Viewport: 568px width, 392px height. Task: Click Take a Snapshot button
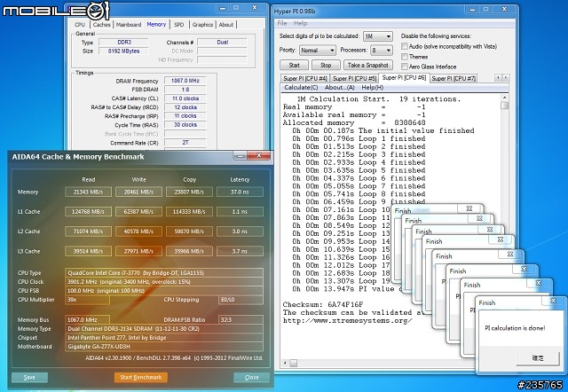pos(368,65)
